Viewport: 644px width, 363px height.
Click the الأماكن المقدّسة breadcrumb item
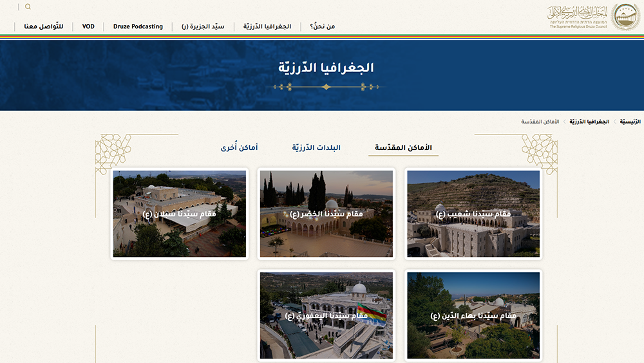click(x=541, y=122)
